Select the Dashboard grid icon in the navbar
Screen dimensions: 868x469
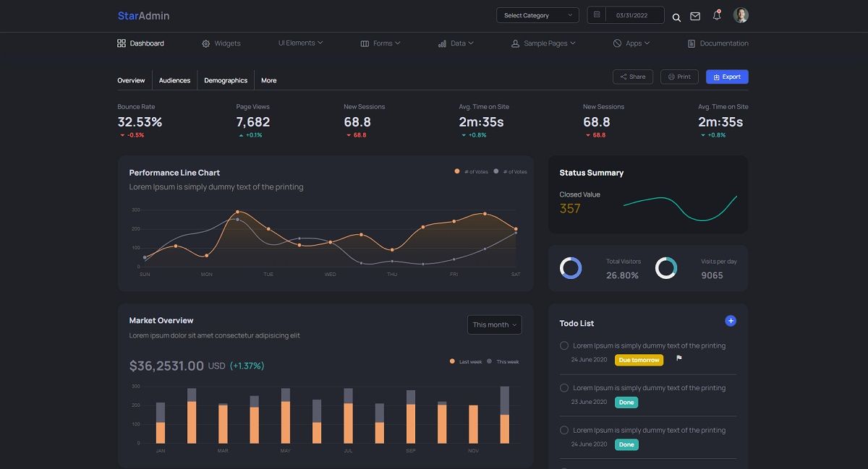click(122, 43)
